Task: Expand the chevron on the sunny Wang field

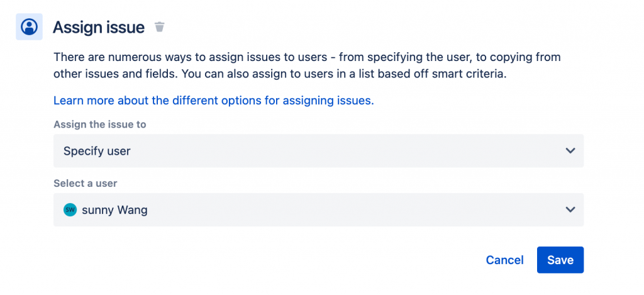Action: tap(570, 210)
